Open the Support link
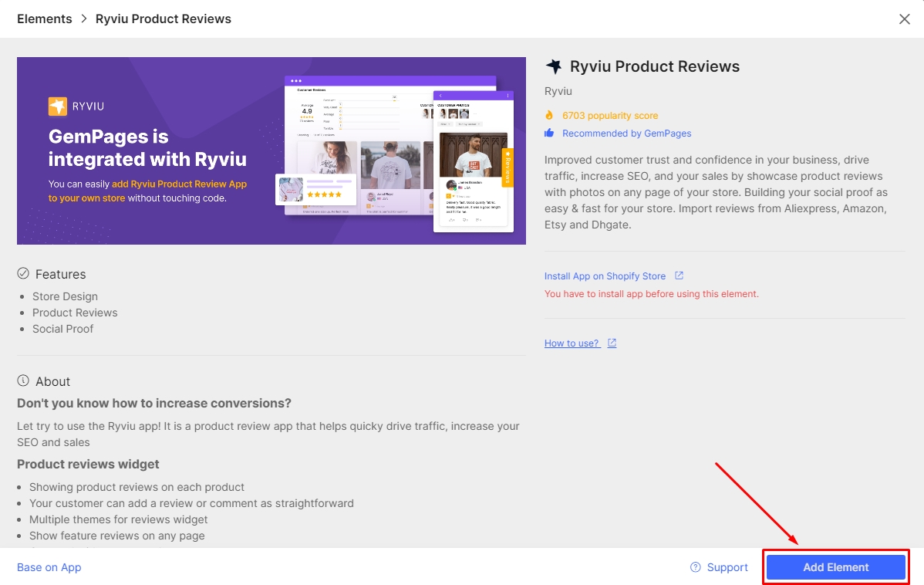The width and height of the screenshot is (924, 585). [727, 567]
